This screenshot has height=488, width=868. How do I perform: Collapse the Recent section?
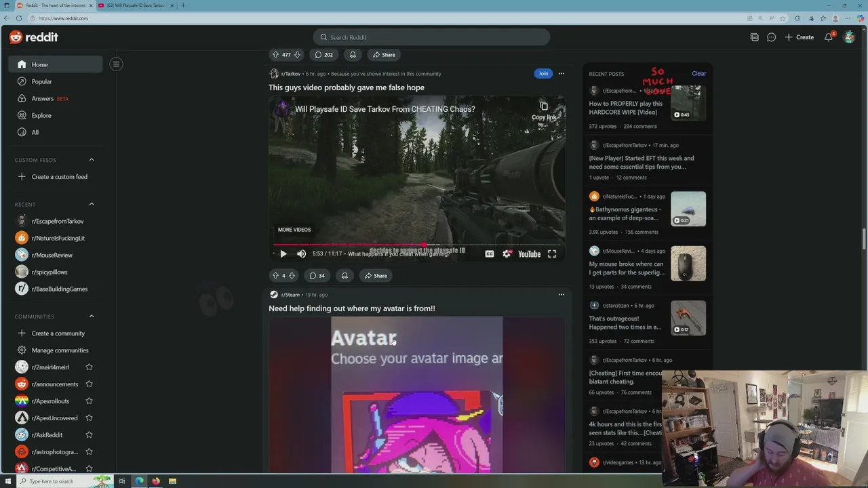coord(92,204)
